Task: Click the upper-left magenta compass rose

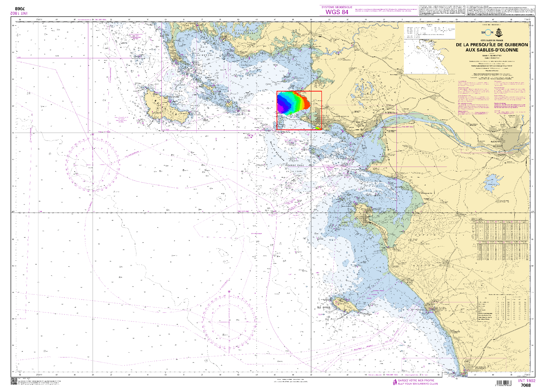Action: [x=93, y=165]
